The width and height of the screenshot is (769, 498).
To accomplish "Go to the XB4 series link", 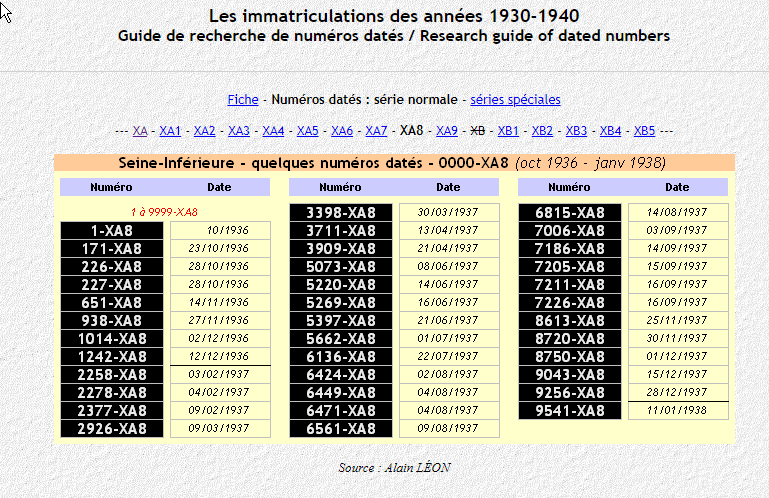I will (611, 131).
